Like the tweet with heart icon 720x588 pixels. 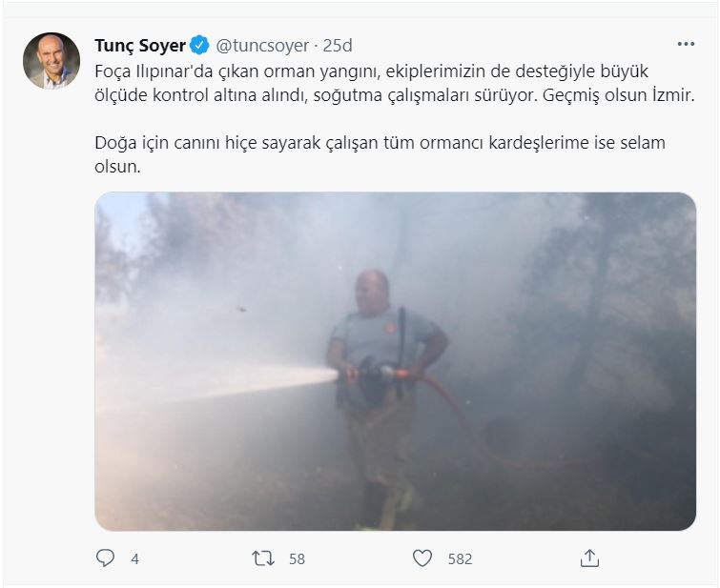tap(422, 558)
